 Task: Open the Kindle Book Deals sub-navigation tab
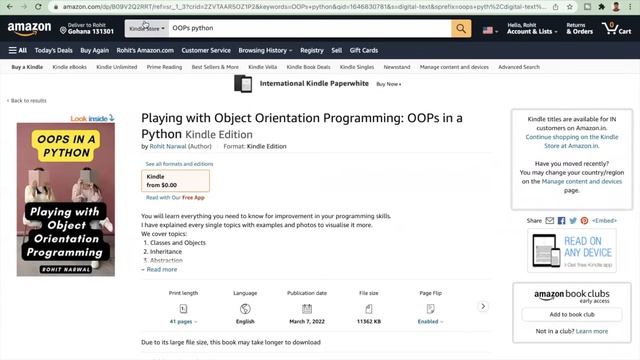[x=308, y=67]
